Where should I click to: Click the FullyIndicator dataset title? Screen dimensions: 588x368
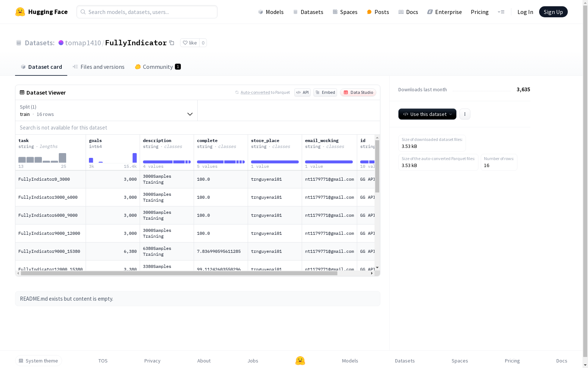tap(136, 43)
